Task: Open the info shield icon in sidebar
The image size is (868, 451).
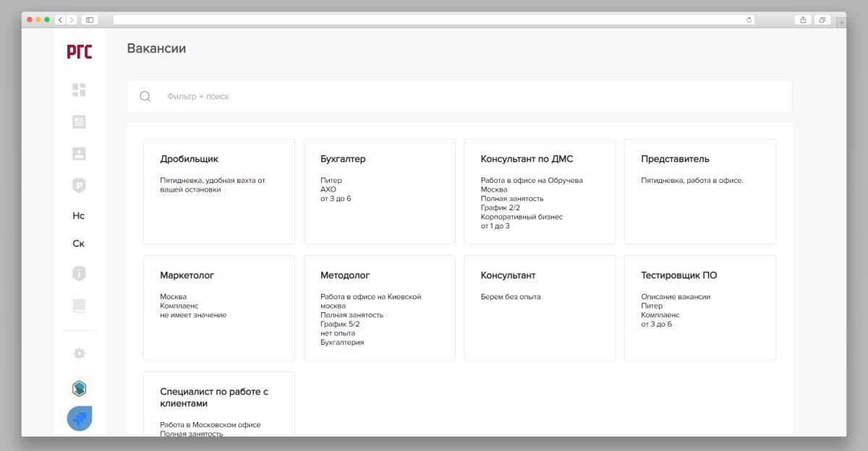Action: 79,274
